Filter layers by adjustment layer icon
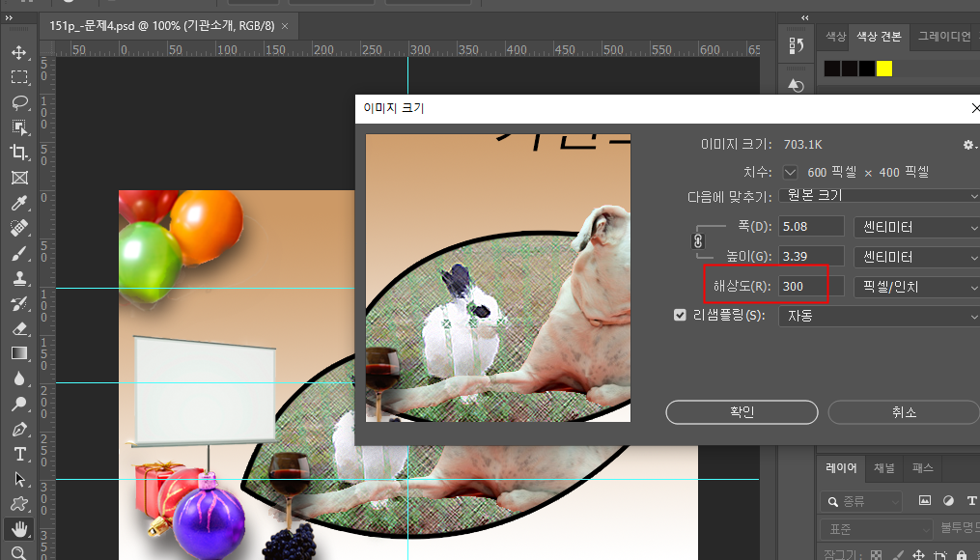Screen dimensions: 980x560 point(948,500)
